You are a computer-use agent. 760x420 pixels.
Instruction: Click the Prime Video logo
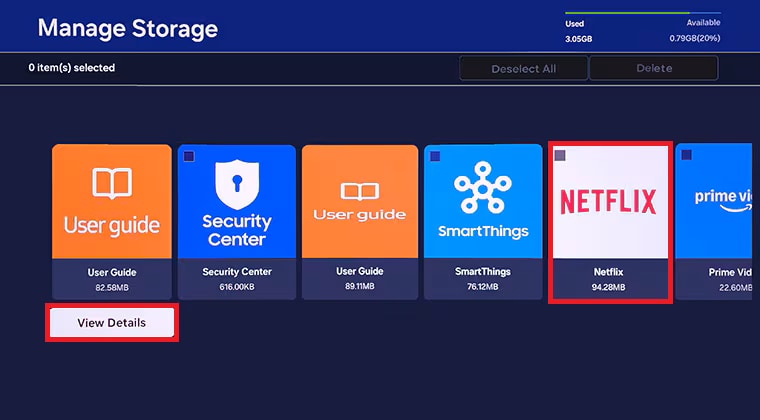pos(722,198)
